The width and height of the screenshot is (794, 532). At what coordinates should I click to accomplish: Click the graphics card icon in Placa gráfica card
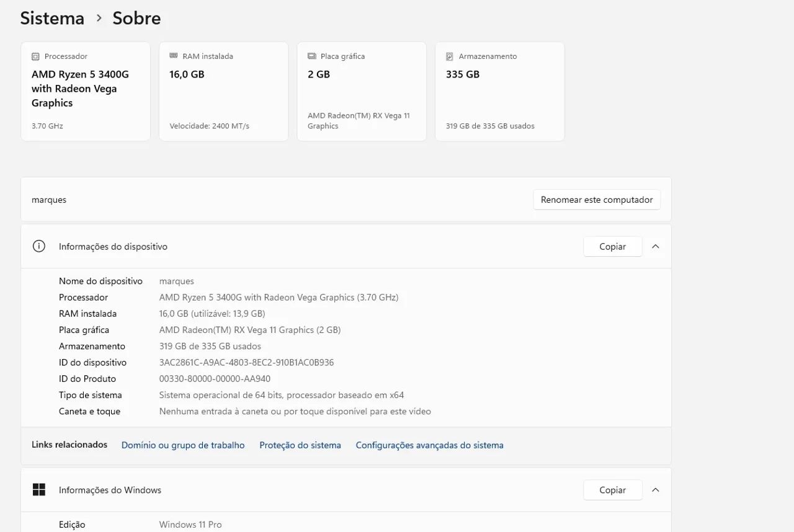(x=311, y=56)
